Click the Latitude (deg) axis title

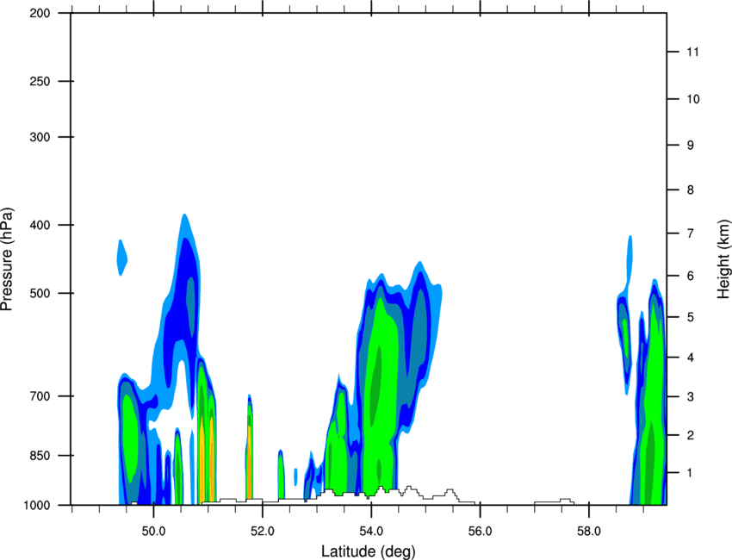click(369, 551)
